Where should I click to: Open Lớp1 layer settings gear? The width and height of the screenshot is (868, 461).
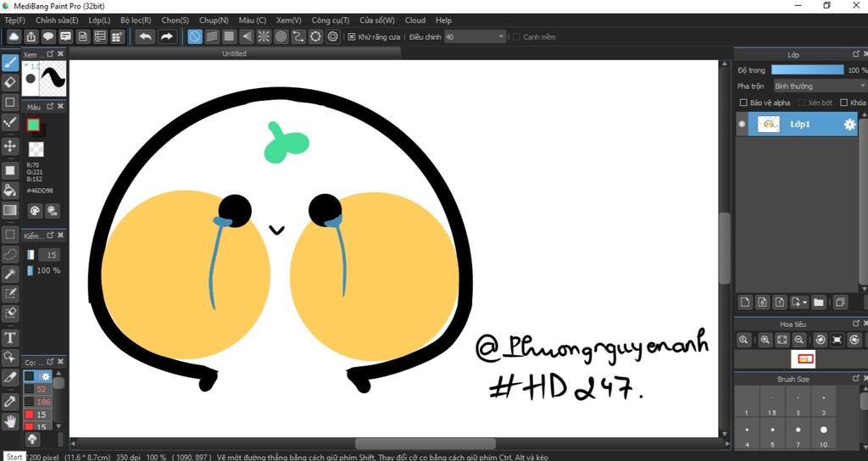(849, 125)
